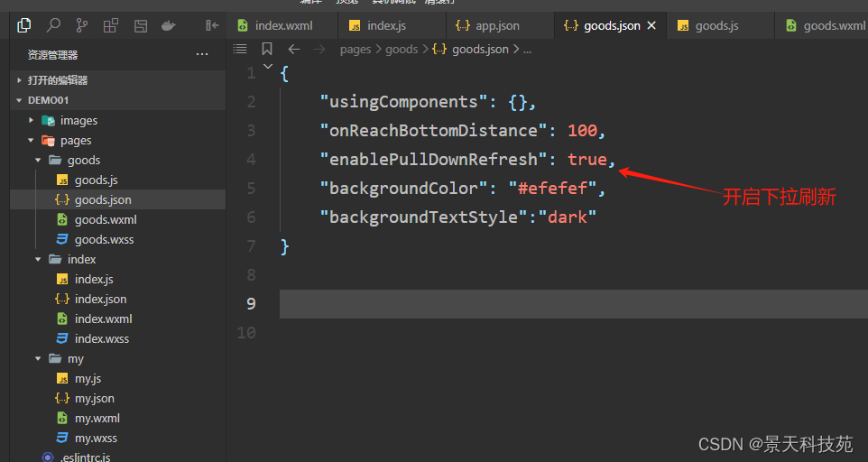The image size is (868, 462).
Task: Open index.wxml in file tree
Action: click(117, 319)
